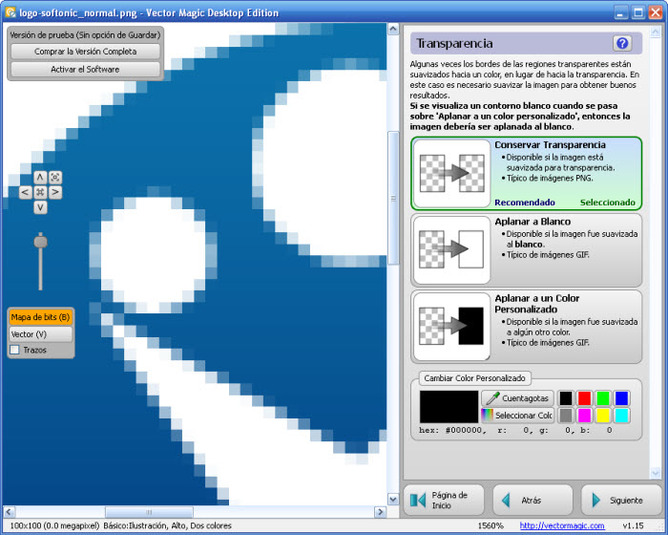Screen dimensions: 668x535
Task: Click the 1560% zoom level in status bar
Action: [490, 526]
